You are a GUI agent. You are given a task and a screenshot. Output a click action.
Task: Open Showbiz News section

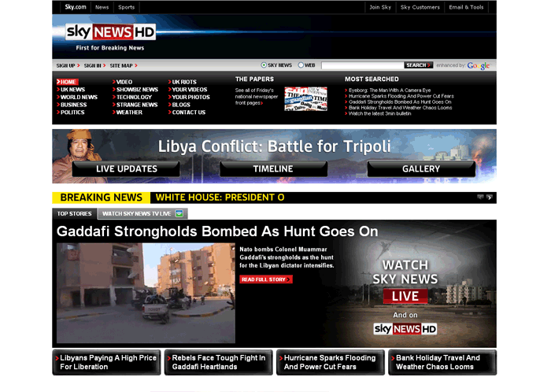[135, 90]
